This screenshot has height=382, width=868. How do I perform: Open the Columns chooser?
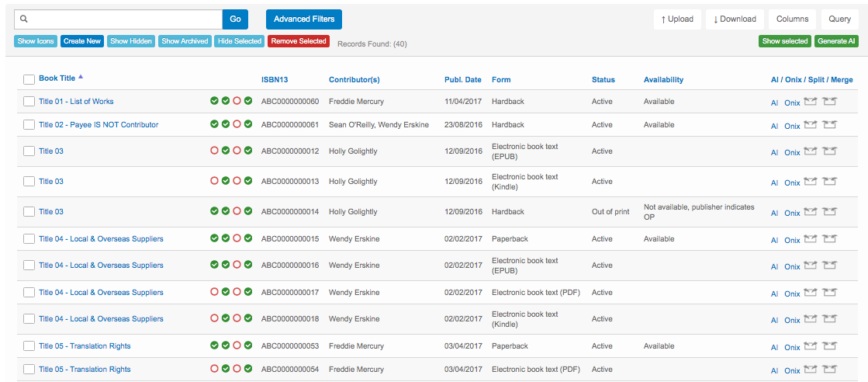[x=792, y=19]
